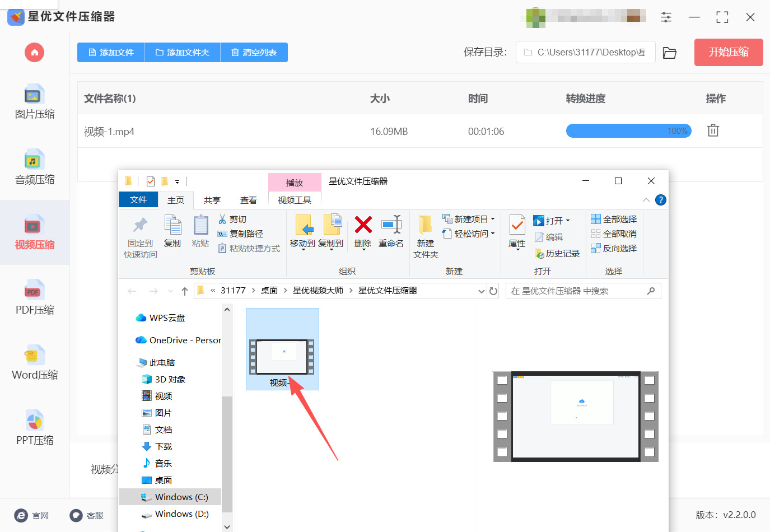The image size is (770, 532).
Task: Select the 视频 video file thumbnail
Action: coord(282,349)
